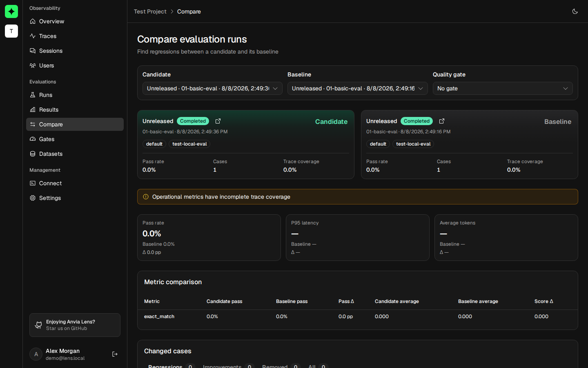Screen dimensions: 588x368
Task: Click the warning icon in trace coverage banner
Action: click(146, 197)
